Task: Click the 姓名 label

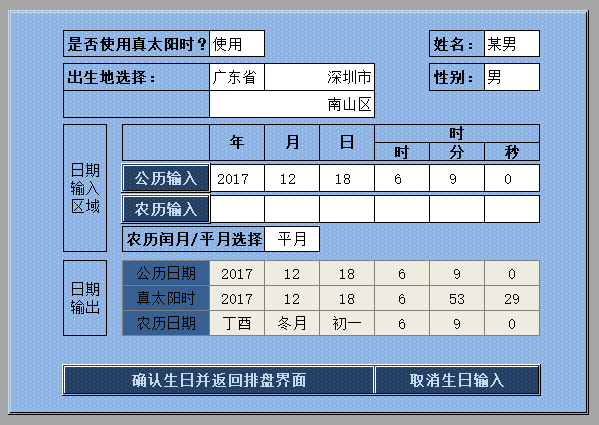Action: 457,44
